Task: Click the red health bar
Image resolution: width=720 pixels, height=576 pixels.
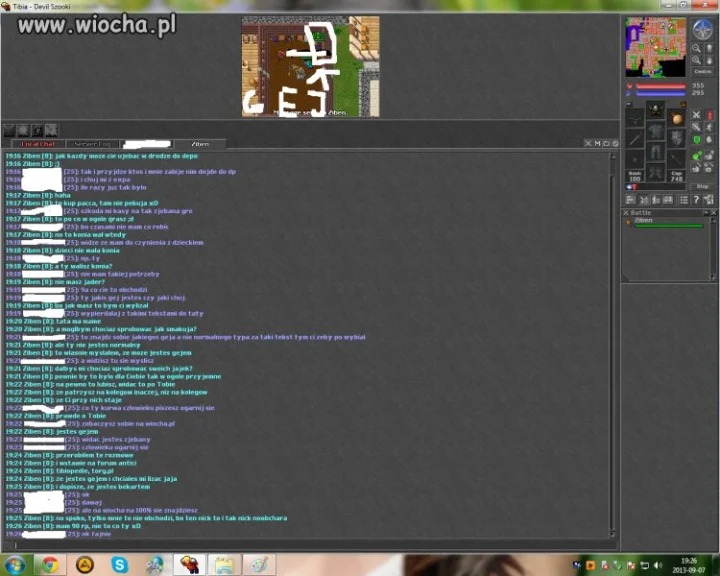Action: pos(660,86)
